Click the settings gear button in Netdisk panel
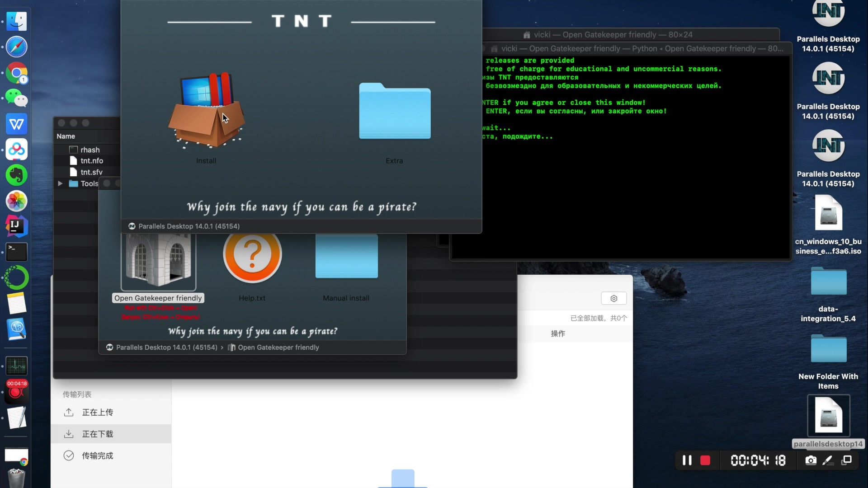868x488 pixels. click(613, 298)
